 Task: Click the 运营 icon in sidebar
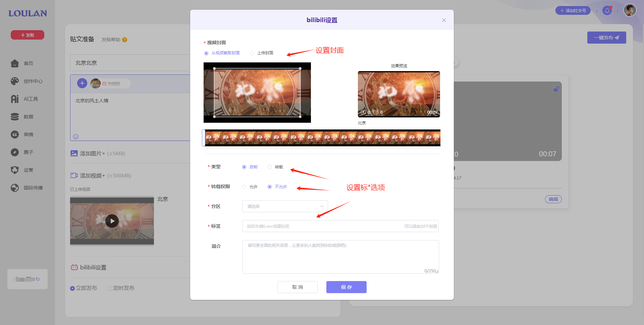pyautogui.click(x=15, y=170)
